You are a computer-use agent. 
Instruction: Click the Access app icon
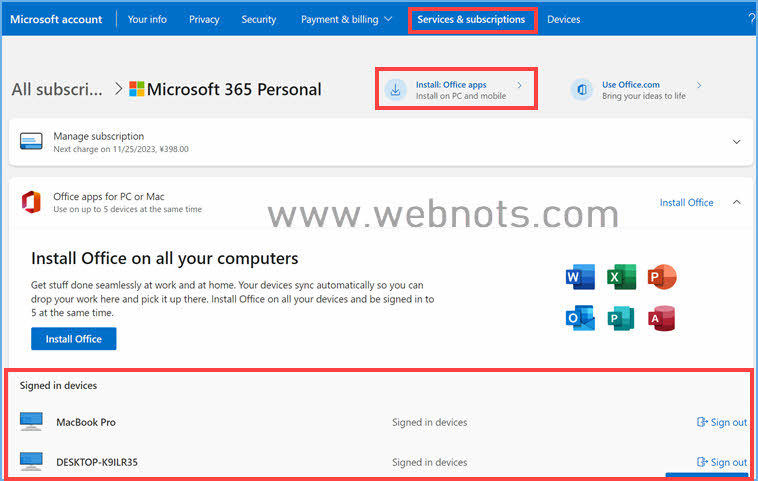coord(661,318)
